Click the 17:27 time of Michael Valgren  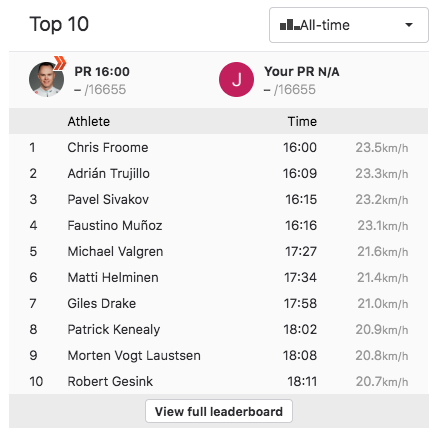[x=301, y=251]
